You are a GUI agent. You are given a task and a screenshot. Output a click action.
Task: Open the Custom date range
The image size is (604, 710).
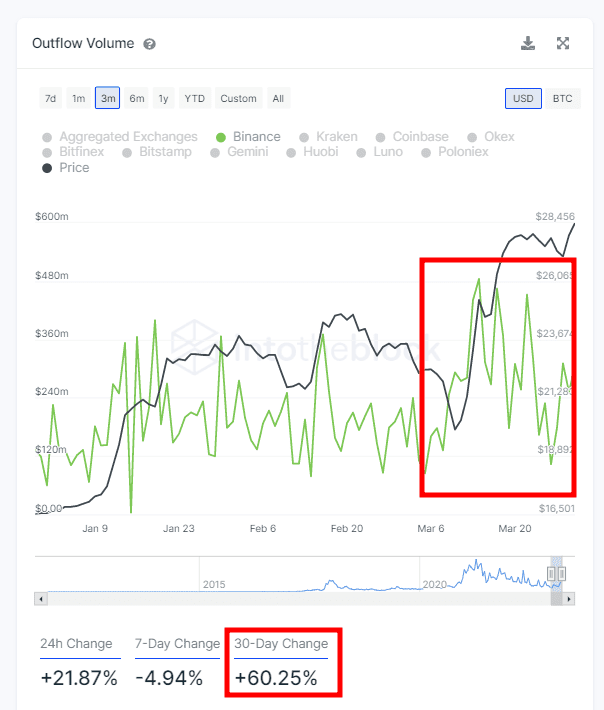(239, 98)
